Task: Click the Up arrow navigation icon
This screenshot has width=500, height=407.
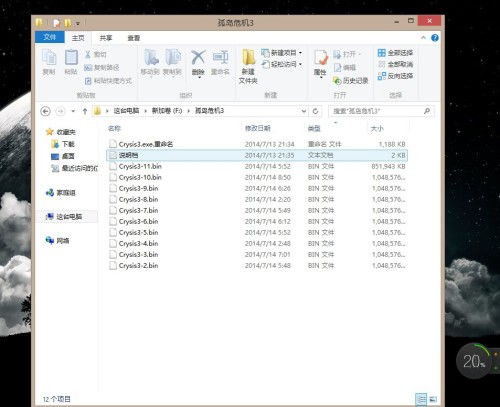Action: [85, 111]
